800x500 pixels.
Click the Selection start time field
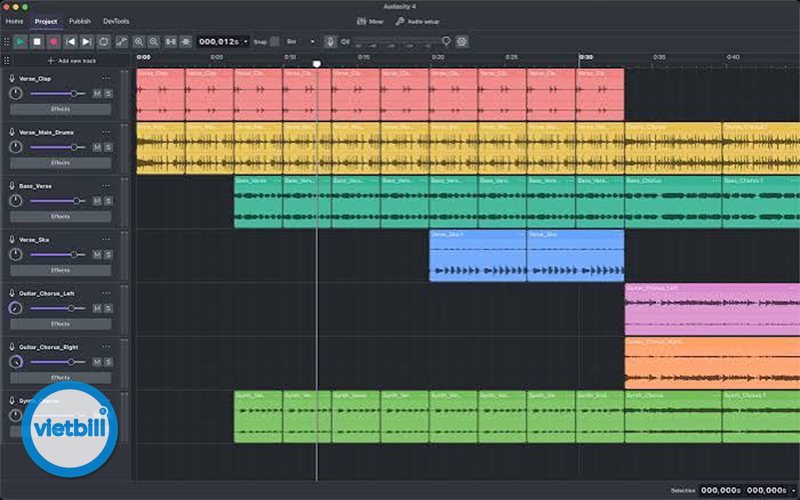click(720, 490)
